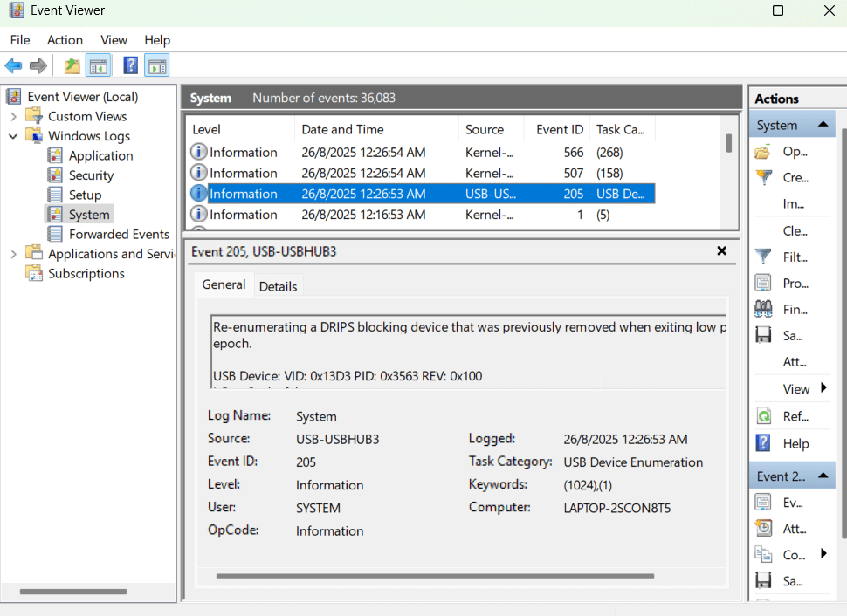Click the Open Saved Log folder icon
Image resolution: width=847 pixels, height=616 pixels.
tap(763, 152)
